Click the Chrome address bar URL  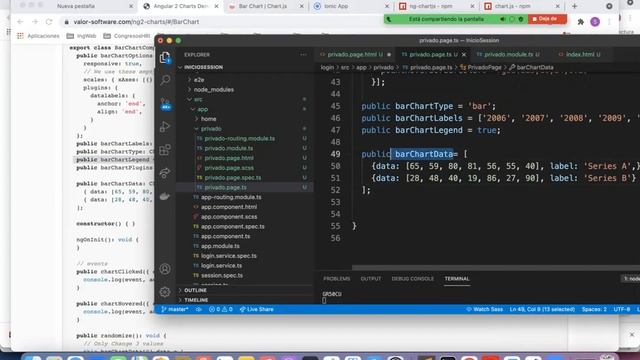(x=136, y=22)
